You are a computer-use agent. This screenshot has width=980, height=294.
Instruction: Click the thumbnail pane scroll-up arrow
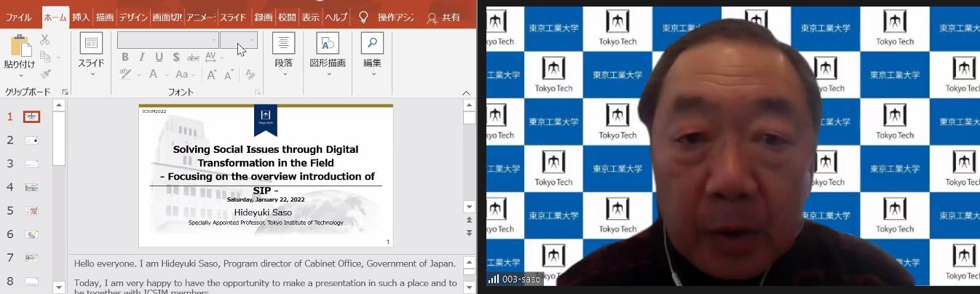tap(59, 106)
